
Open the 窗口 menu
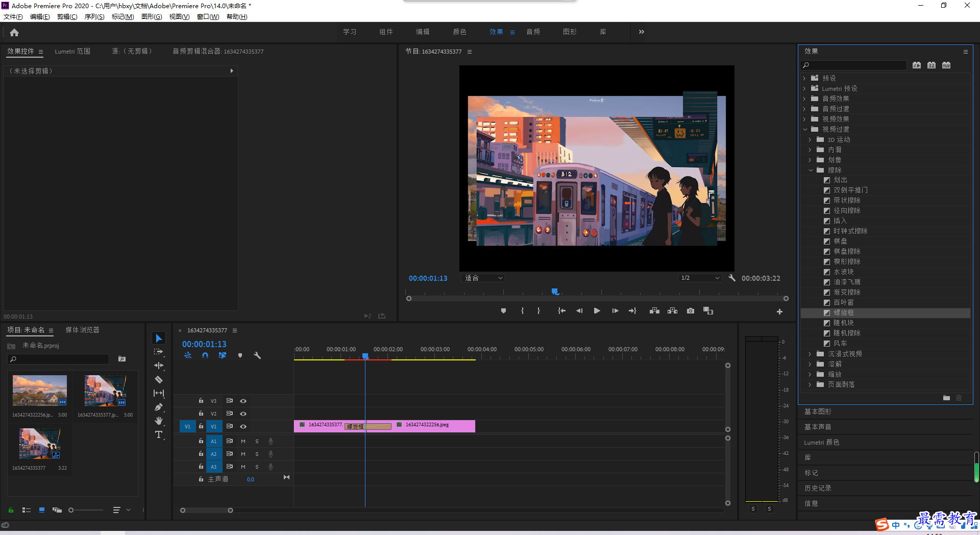[x=208, y=17]
